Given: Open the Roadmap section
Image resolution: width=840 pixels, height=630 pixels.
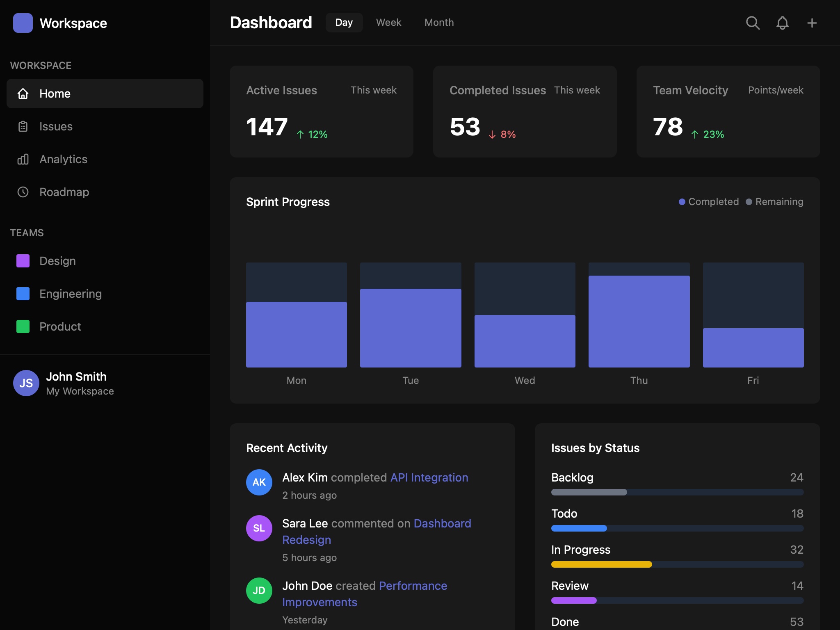Looking at the screenshot, I should [x=23, y=192].
